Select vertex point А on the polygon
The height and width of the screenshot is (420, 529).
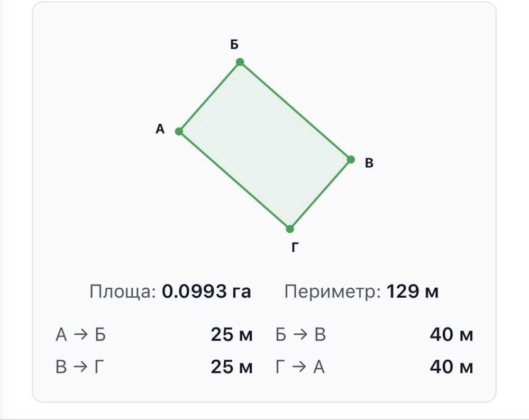179,131
